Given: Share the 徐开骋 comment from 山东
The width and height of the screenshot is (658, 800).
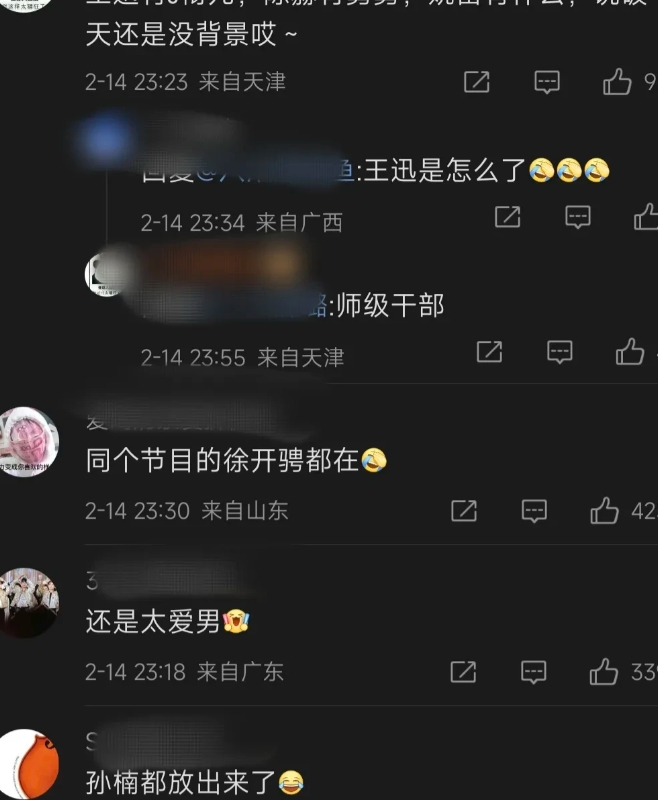Looking at the screenshot, I should click(x=464, y=511).
